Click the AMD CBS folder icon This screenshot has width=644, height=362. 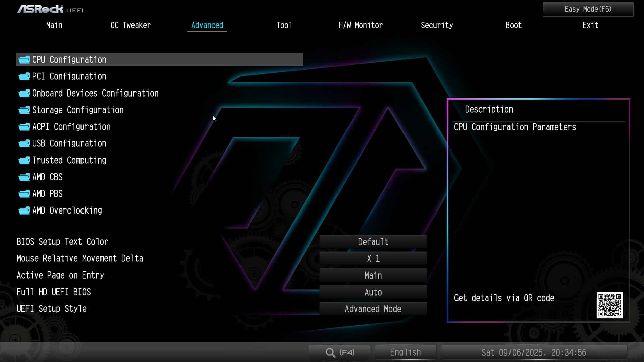pyautogui.click(x=24, y=177)
